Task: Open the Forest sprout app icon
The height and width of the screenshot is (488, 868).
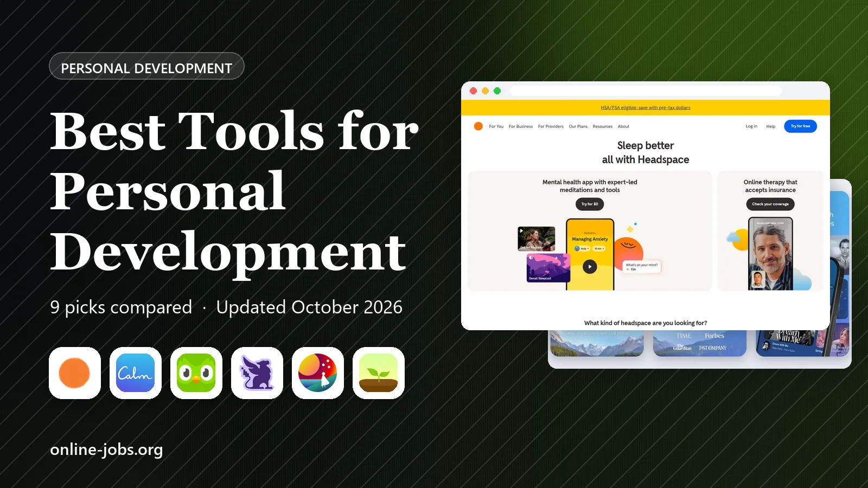Action: click(x=379, y=373)
